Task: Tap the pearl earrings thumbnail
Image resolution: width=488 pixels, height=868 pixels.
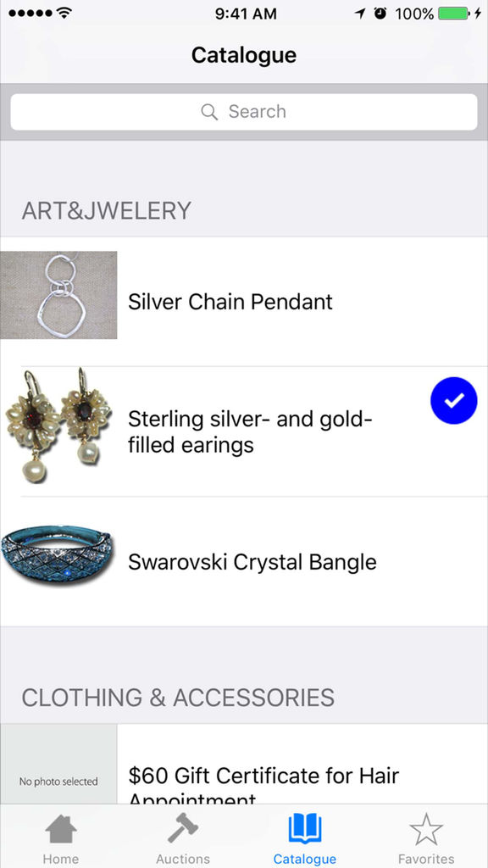Action: point(58,426)
